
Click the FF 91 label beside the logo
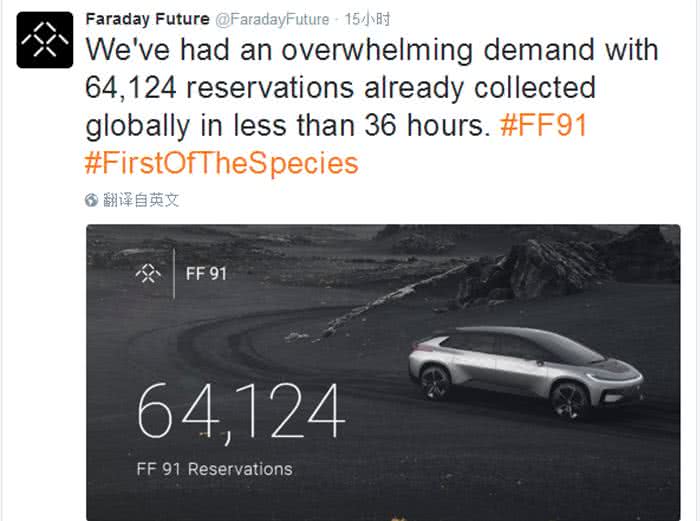[x=206, y=274]
